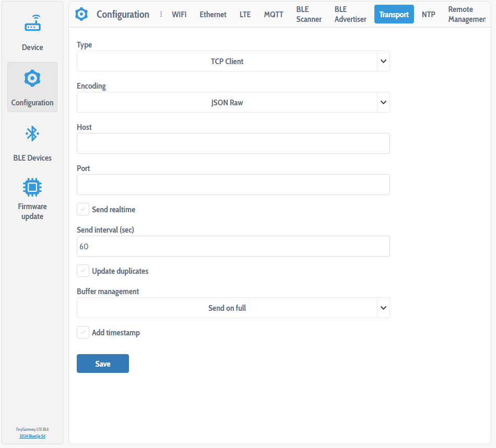The image size is (496, 448).
Task: Toggle the Update duplicates checkbox
Action: (82, 271)
